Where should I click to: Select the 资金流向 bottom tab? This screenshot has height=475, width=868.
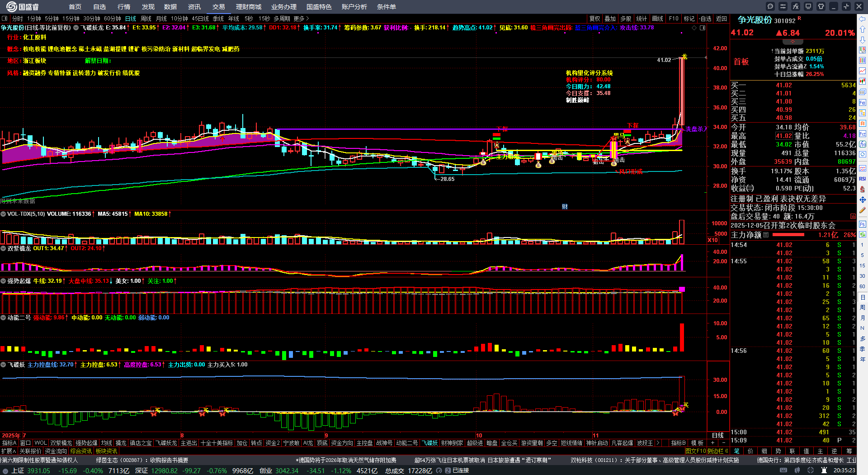tap(56, 451)
